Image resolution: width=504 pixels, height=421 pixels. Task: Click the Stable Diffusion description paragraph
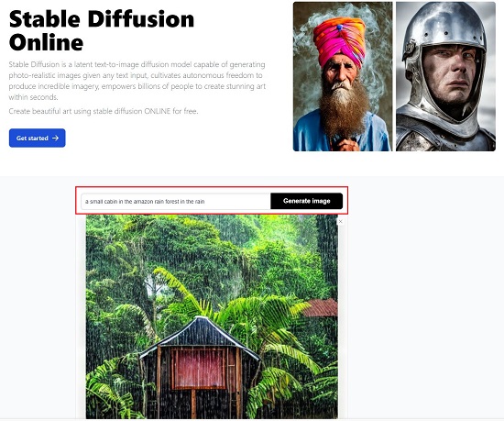point(137,81)
